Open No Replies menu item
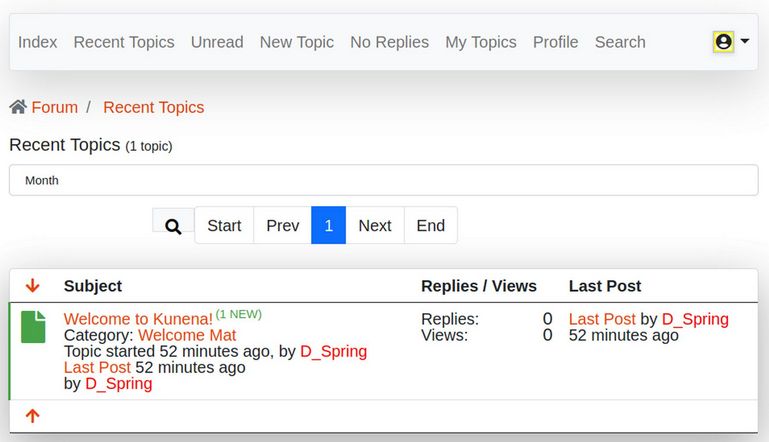The width and height of the screenshot is (769, 442). click(389, 42)
